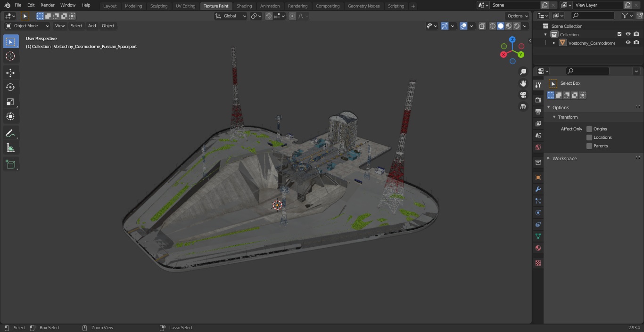The image size is (644, 332).
Task: Open the Material properties tab
Action: click(538, 248)
